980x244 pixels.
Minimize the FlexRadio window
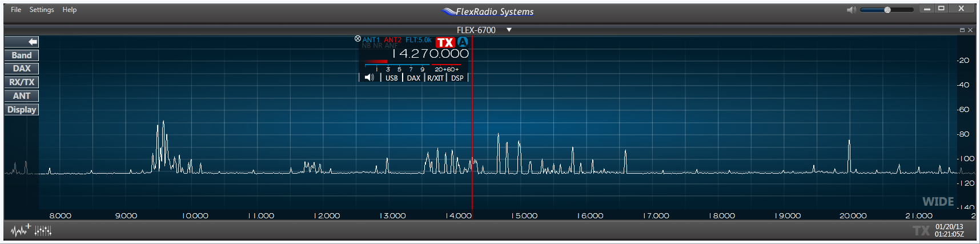coord(927,9)
